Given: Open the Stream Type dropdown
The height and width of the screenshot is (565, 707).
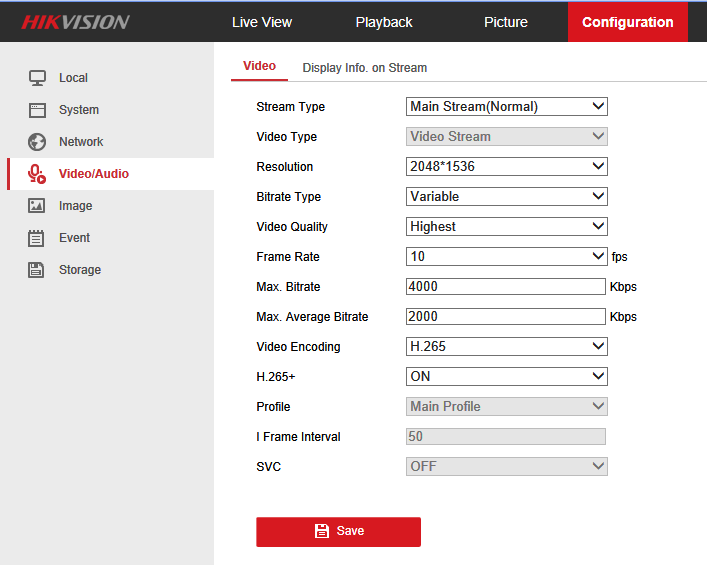Looking at the screenshot, I should point(507,107).
